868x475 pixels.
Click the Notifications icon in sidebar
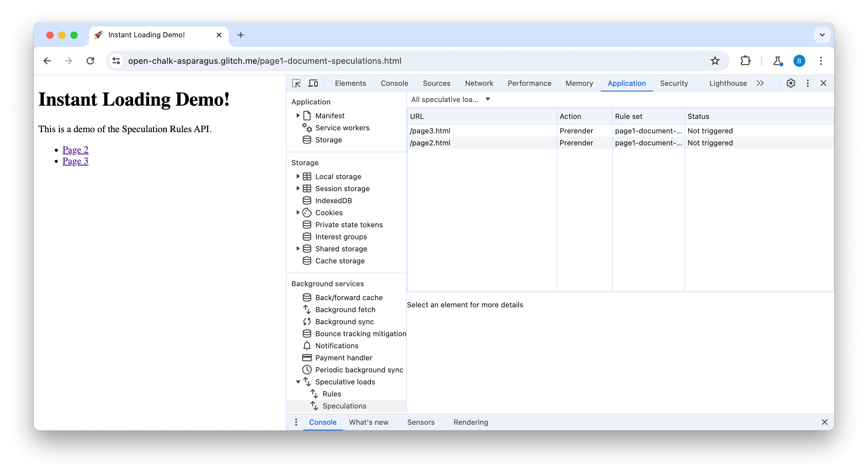[x=307, y=345]
